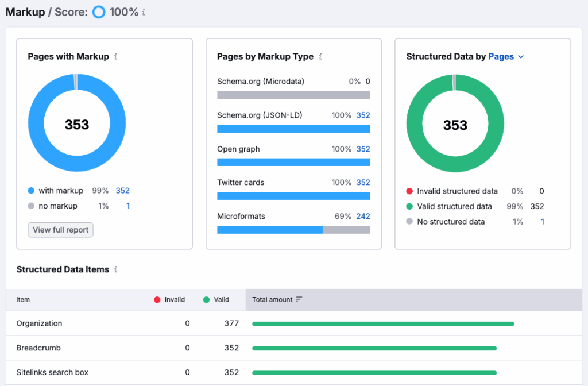Click the info icon beside the Markup Score
588x386 pixels.
(144, 12)
